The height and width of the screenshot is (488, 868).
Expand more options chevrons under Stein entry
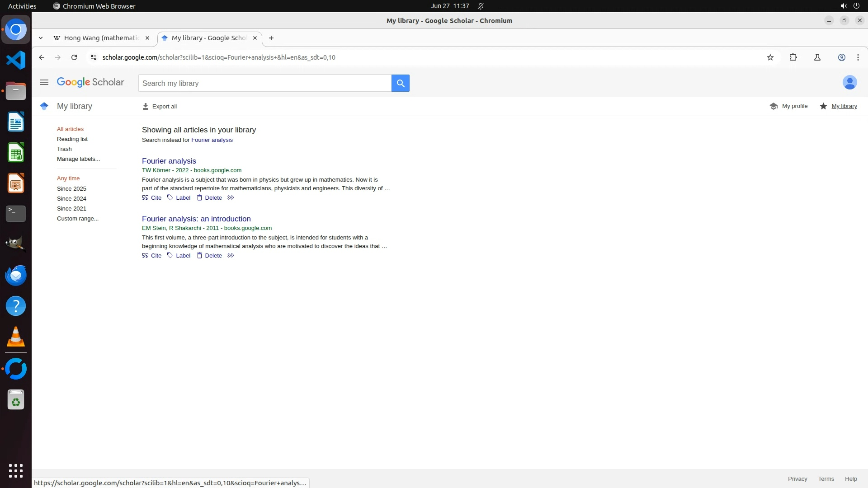[x=231, y=255]
